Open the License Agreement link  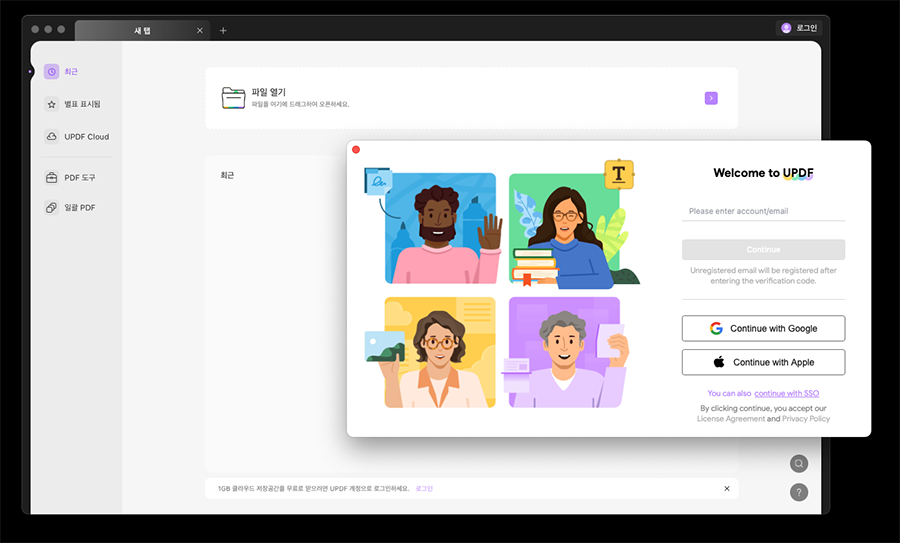tap(731, 419)
